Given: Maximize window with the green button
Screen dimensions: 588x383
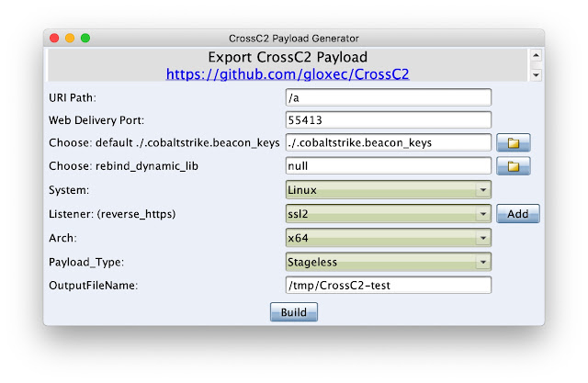Looking at the screenshot, I should (x=85, y=39).
